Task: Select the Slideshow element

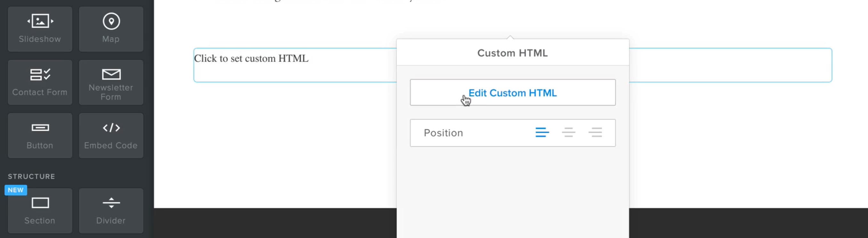Action: coord(40,29)
